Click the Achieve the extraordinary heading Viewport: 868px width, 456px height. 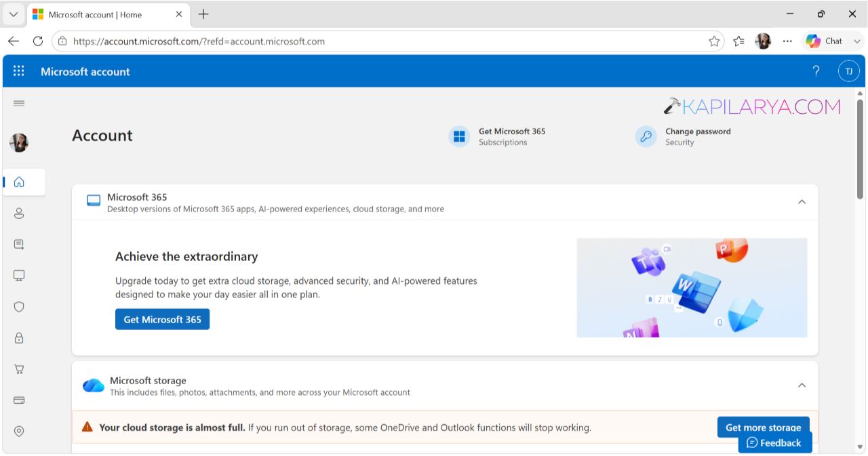[186, 257]
